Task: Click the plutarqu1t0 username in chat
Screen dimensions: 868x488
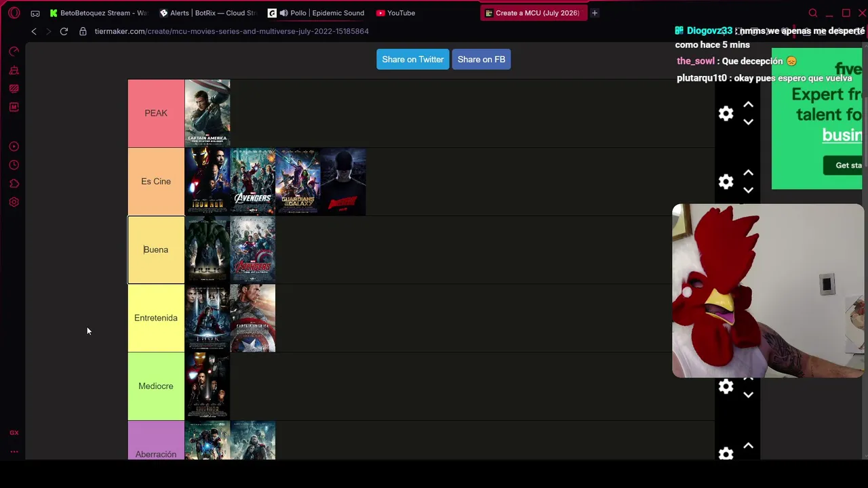Action: pyautogui.click(x=702, y=79)
